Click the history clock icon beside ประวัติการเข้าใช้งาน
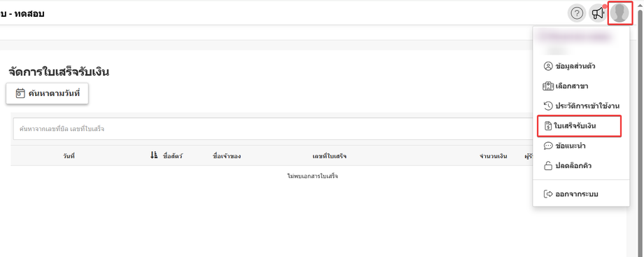The width and height of the screenshot is (644, 257). [x=548, y=106]
